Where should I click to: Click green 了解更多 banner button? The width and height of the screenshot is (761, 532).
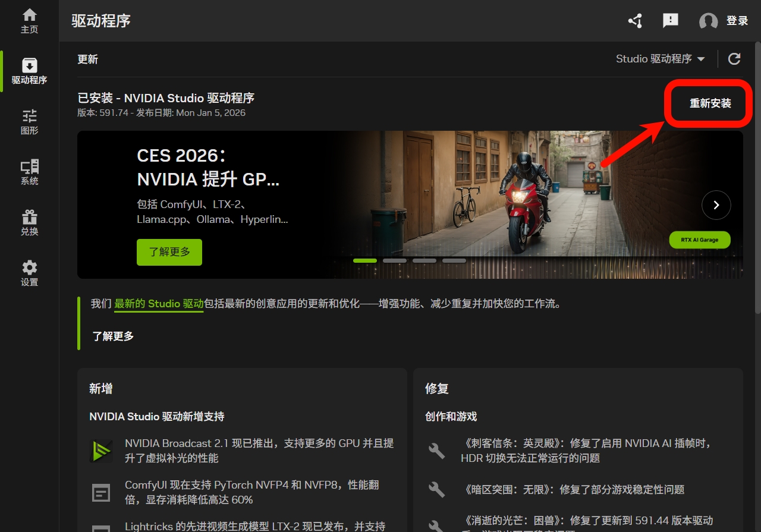pyautogui.click(x=169, y=252)
